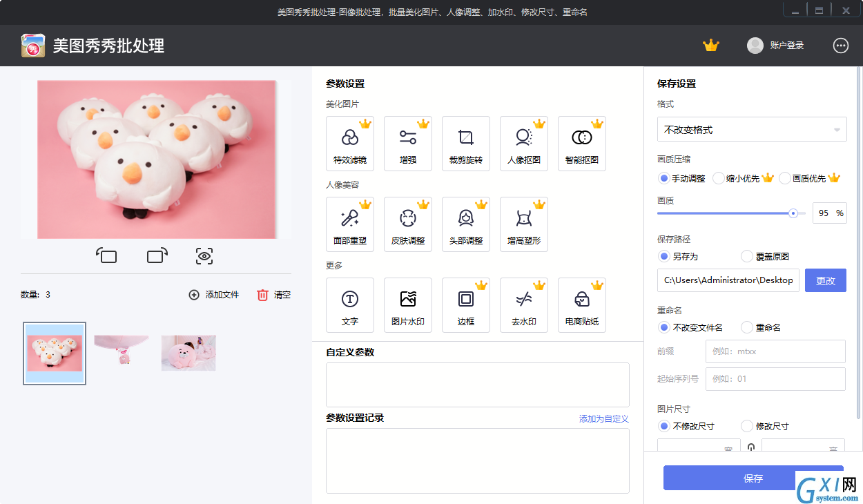Open the 图片水印 image watermark tool

click(408, 305)
